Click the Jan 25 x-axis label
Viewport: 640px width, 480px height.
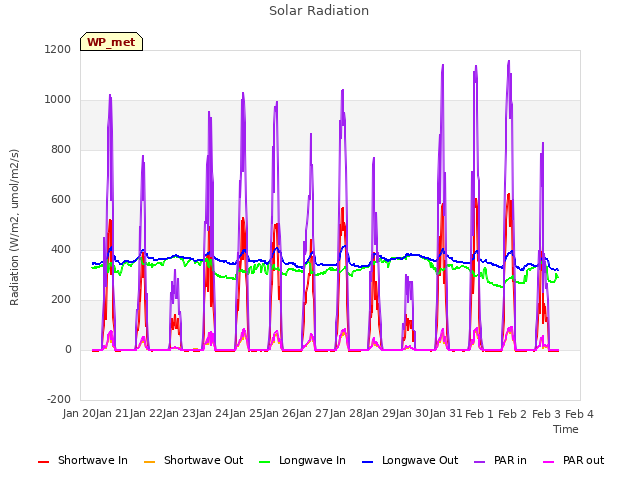(246, 413)
